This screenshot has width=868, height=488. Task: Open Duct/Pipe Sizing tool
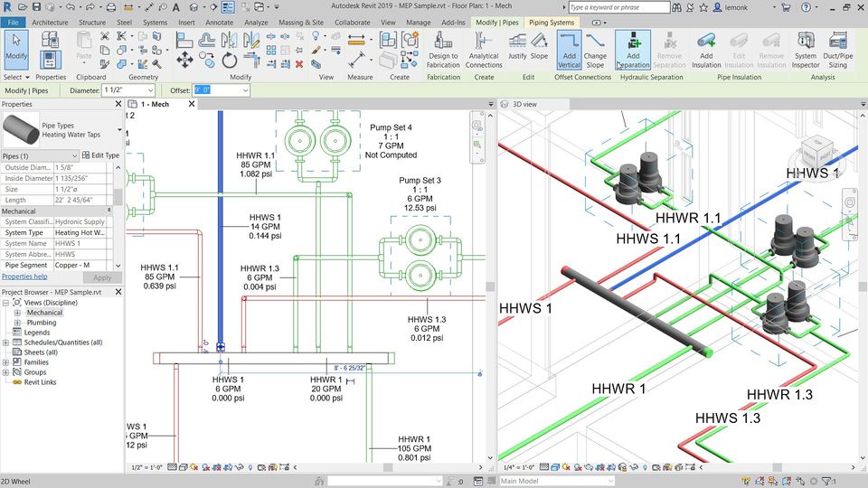coord(837,50)
